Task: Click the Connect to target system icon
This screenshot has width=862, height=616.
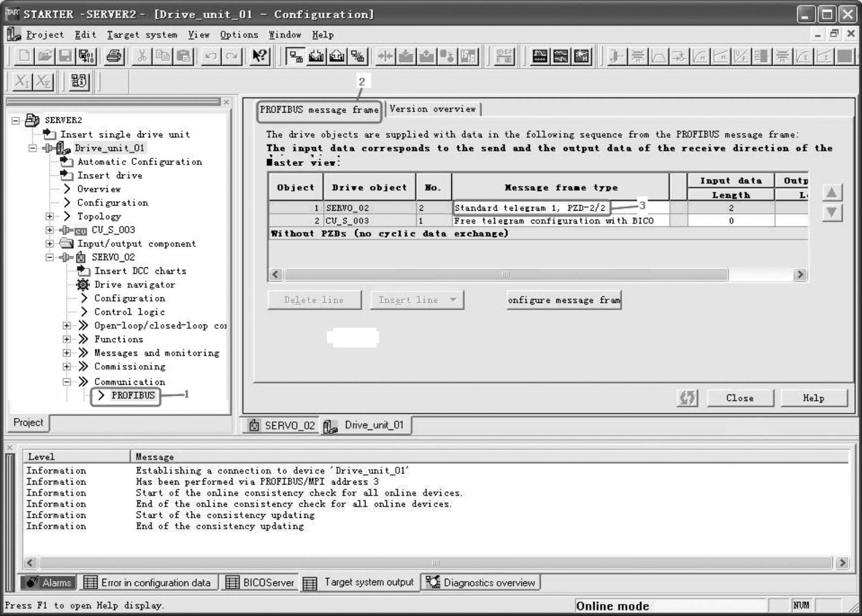Action: (x=295, y=56)
